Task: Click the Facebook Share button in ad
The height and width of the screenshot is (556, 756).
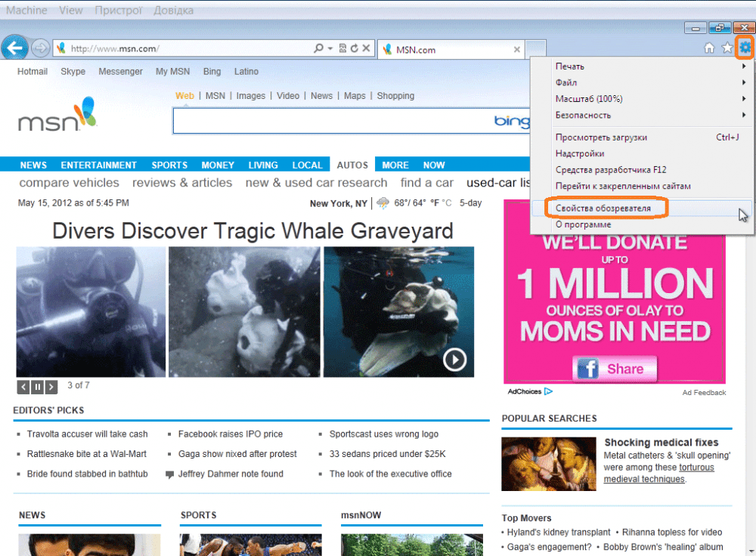Action: [615, 369]
